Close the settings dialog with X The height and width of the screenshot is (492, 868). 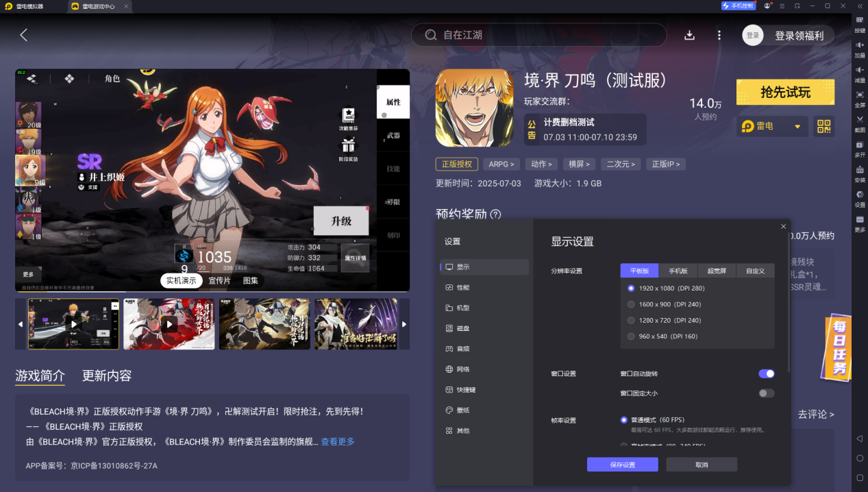pyautogui.click(x=784, y=226)
